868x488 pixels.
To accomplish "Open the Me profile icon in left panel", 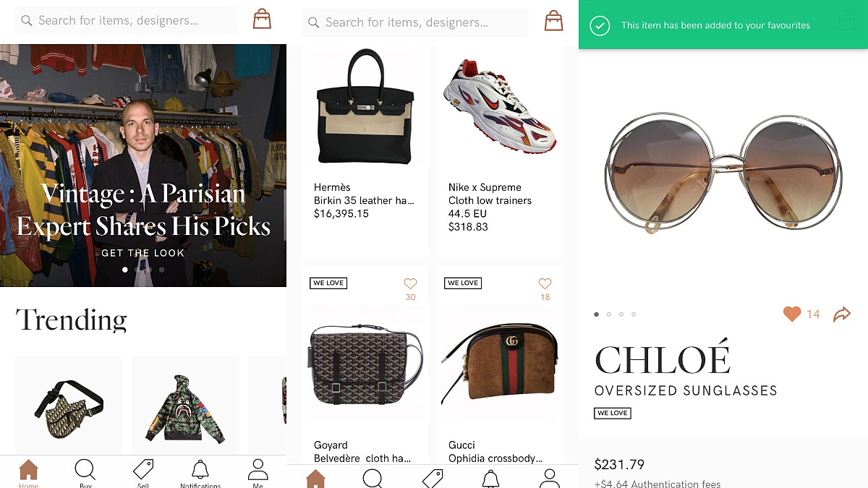I will click(x=258, y=471).
